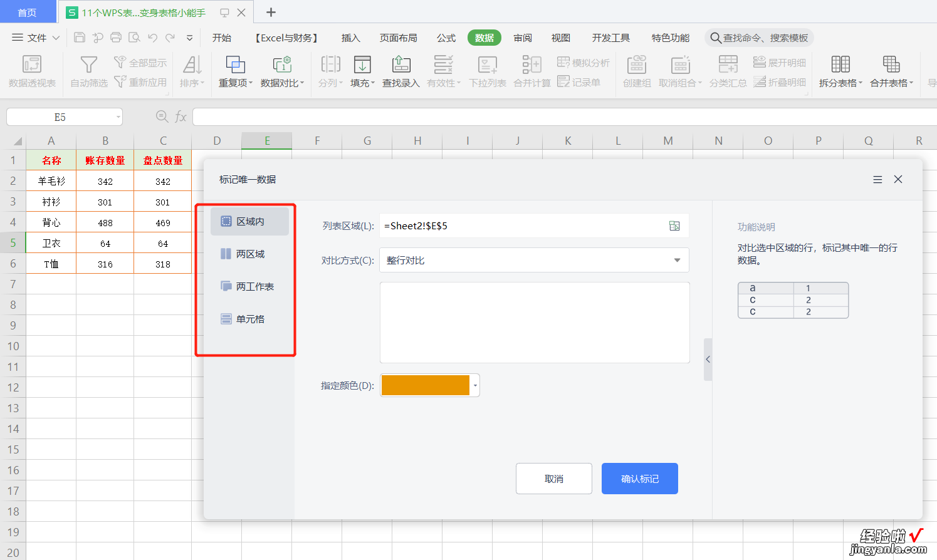Select 单元格 mode in dialog sidebar

(249, 319)
